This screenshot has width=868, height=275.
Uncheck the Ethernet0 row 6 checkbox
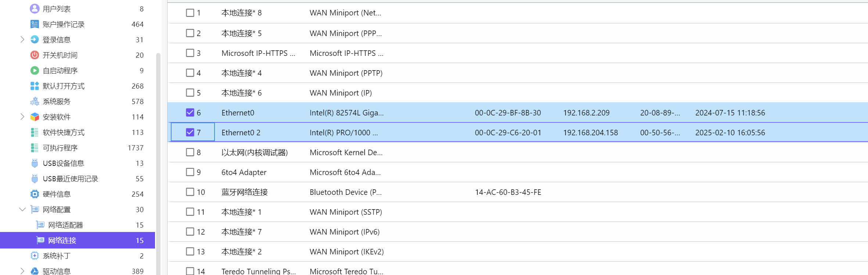(190, 113)
